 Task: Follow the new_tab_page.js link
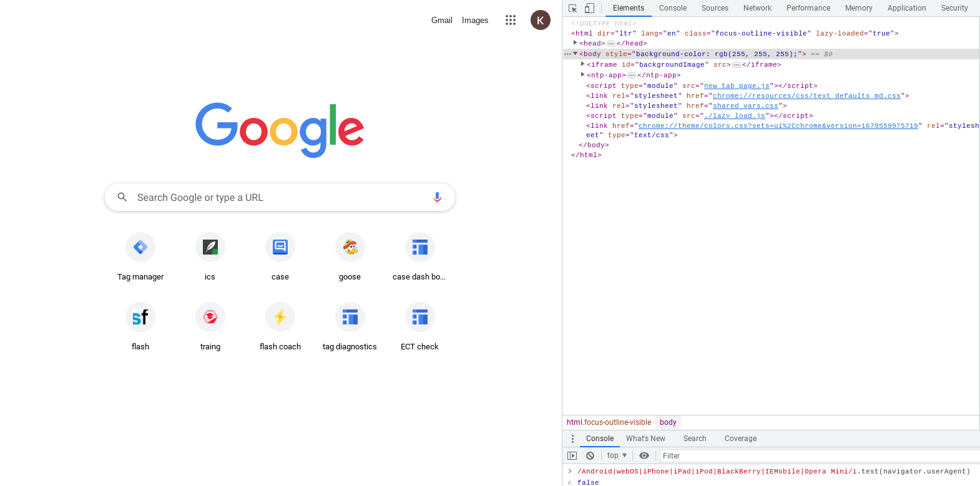pos(737,86)
